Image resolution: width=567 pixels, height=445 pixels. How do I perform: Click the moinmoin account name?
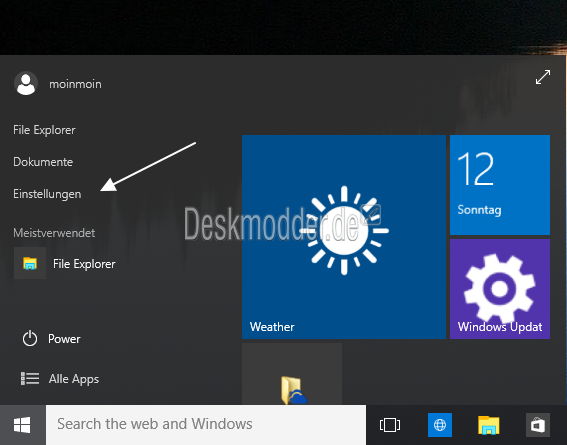click(75, 84)
